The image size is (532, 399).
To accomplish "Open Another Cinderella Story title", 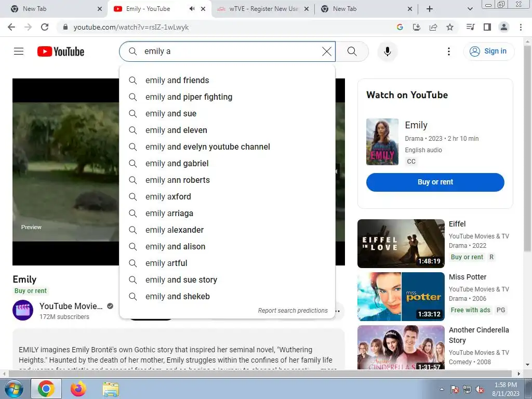I will pos(478,335).
